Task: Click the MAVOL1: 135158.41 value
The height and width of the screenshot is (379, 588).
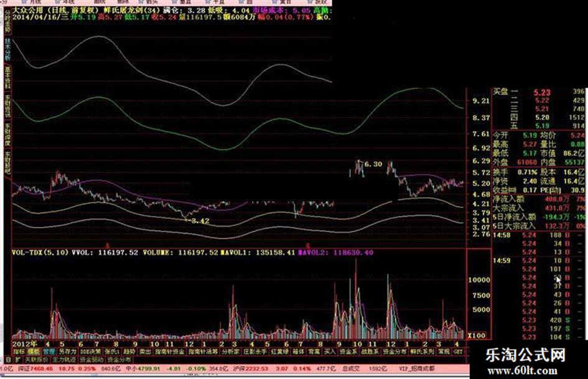Action: (x=258, y=253)
